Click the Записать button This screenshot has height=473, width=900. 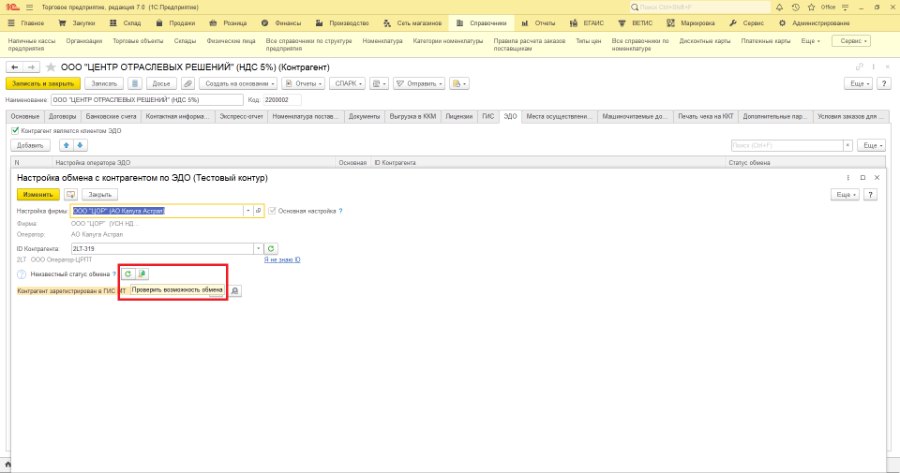pyautogui.click(x=104, y=84)
